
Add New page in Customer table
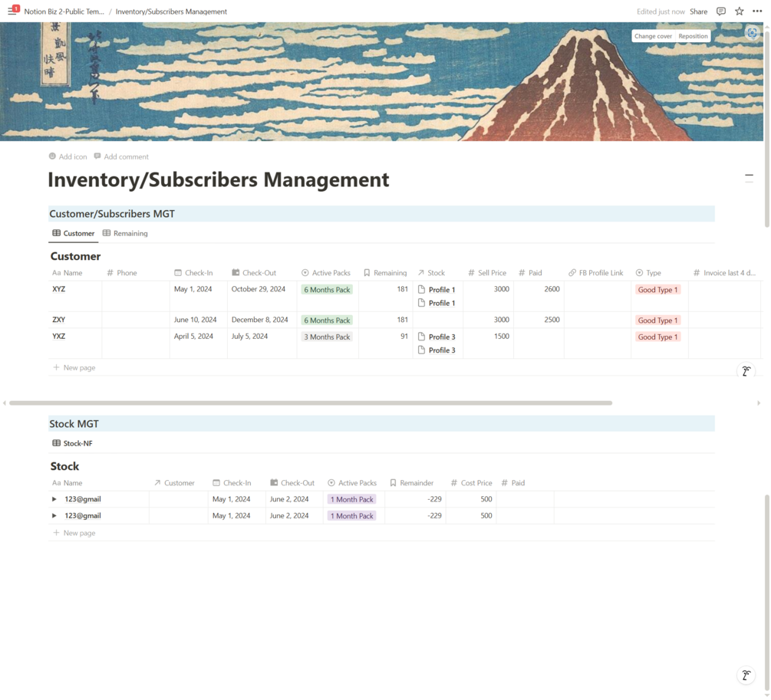[74, 367]
